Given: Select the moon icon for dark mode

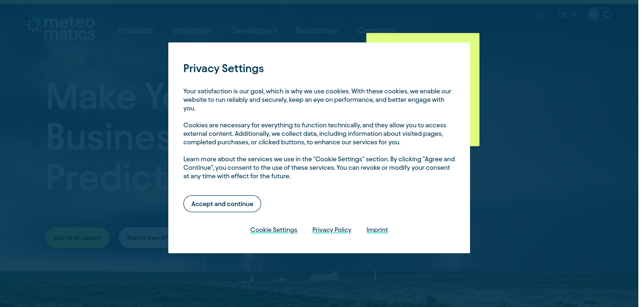Looking at the screenshot, I should (606, 14).
